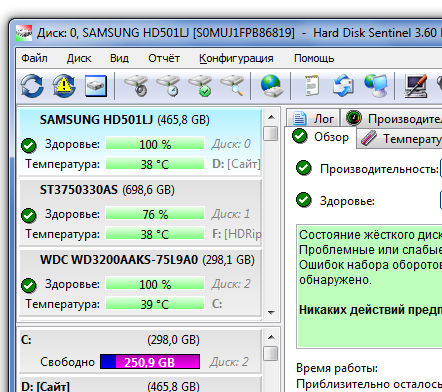The image size is (442, 392).
Task: Click the green check next to SAMSUNG Здоровье
Action: coord(29,145)
